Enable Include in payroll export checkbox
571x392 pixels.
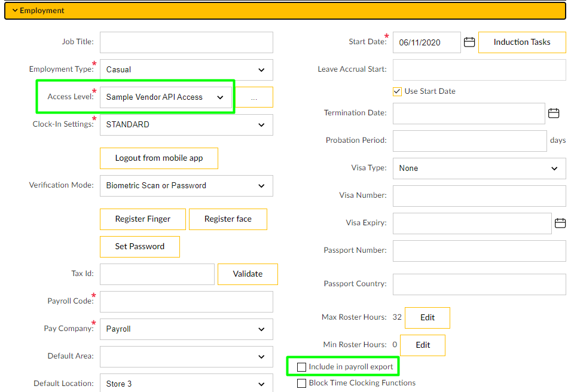(x=302, y=367)
